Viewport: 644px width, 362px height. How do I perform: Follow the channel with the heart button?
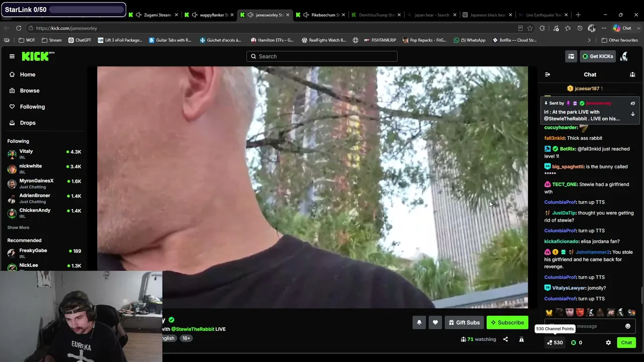click(435, 323)
